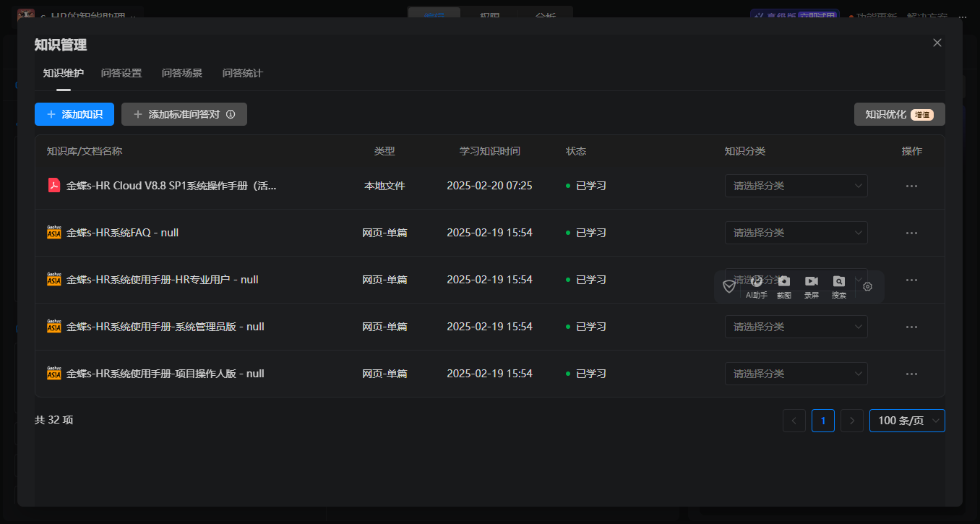Click 金蝶s-HR Cloud V8.8 SP1系统操作手册 document name

[171, 186]
